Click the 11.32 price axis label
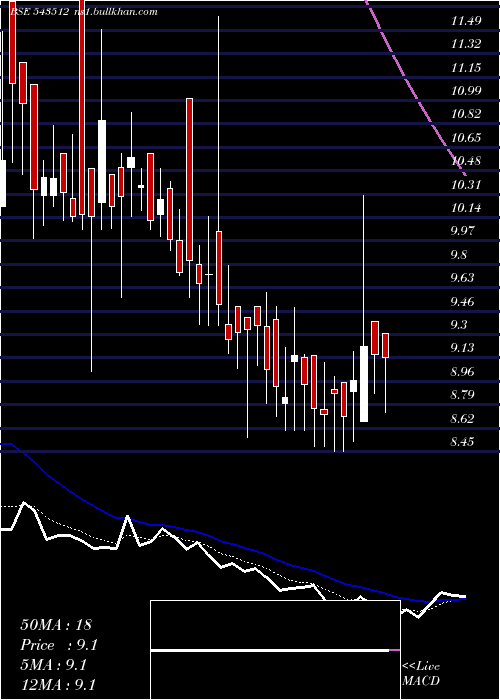This screenshot has height=700, width=500. [466, 44]
